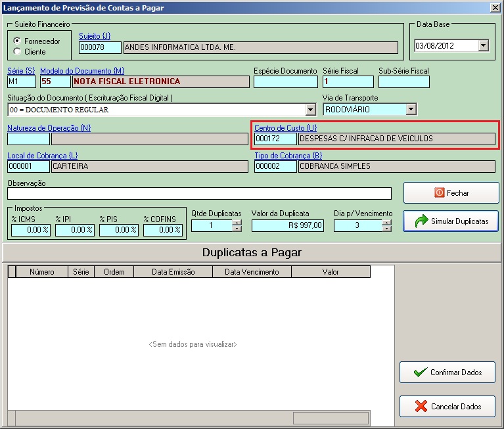This screenshot has height=429, width=504.
Task: Click the Valor da Duplicata field
Action: (288, 225)
